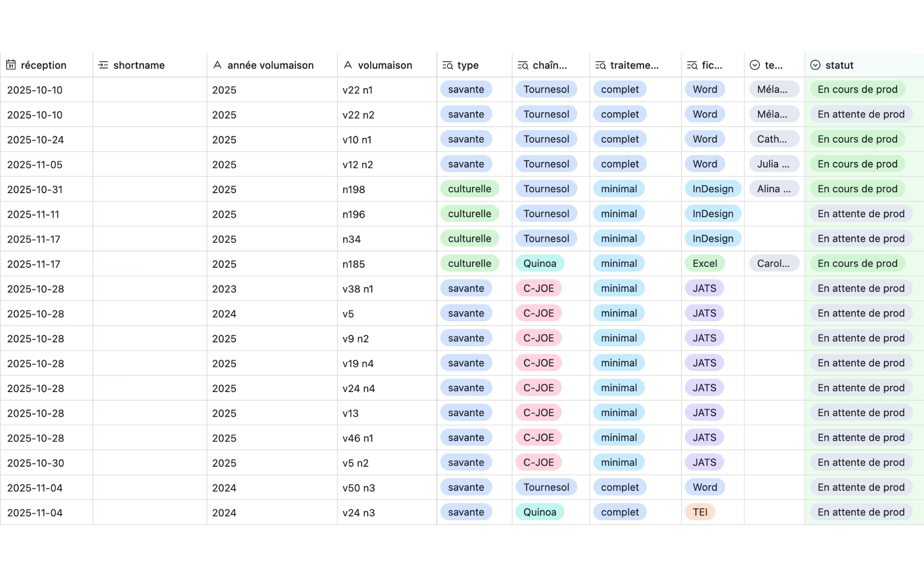This screenshot has height=578, width=924.
Task: Select the 'En attente de prod' tag on row v5 n2
Action: pyautogui.click(x=861, y=462)
